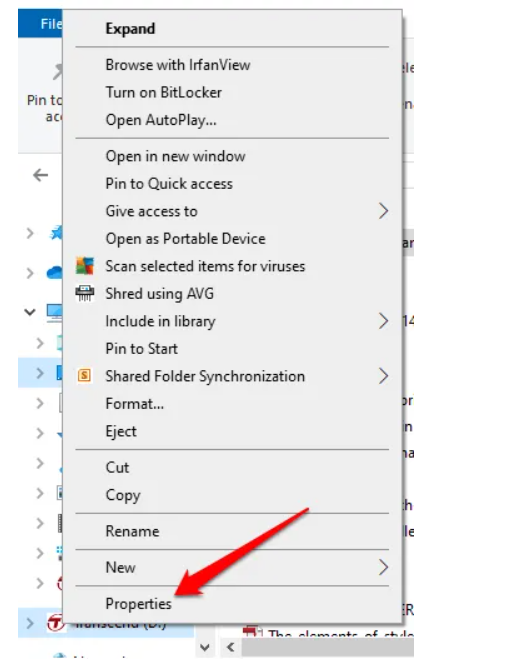Click the Quick access star icon
Viewport: 507px width, 663px height.
pos(56,233)
